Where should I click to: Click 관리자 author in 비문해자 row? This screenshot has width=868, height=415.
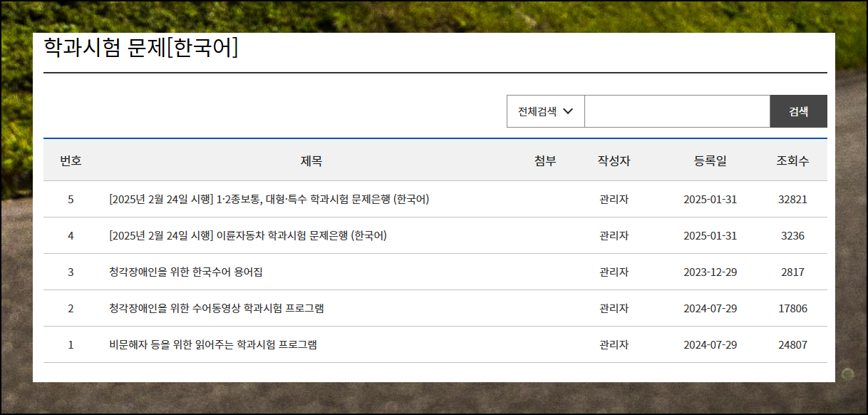[x=614, y=344]
